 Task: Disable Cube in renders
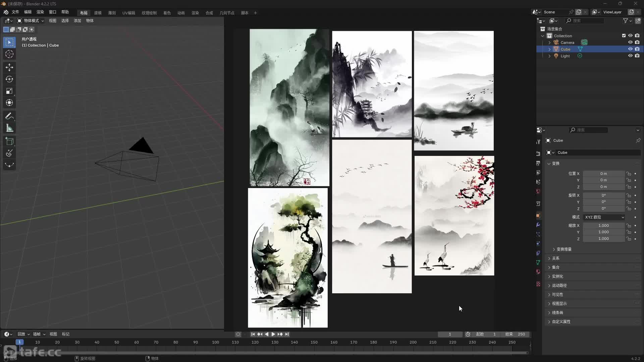click(x=637, y=49)
